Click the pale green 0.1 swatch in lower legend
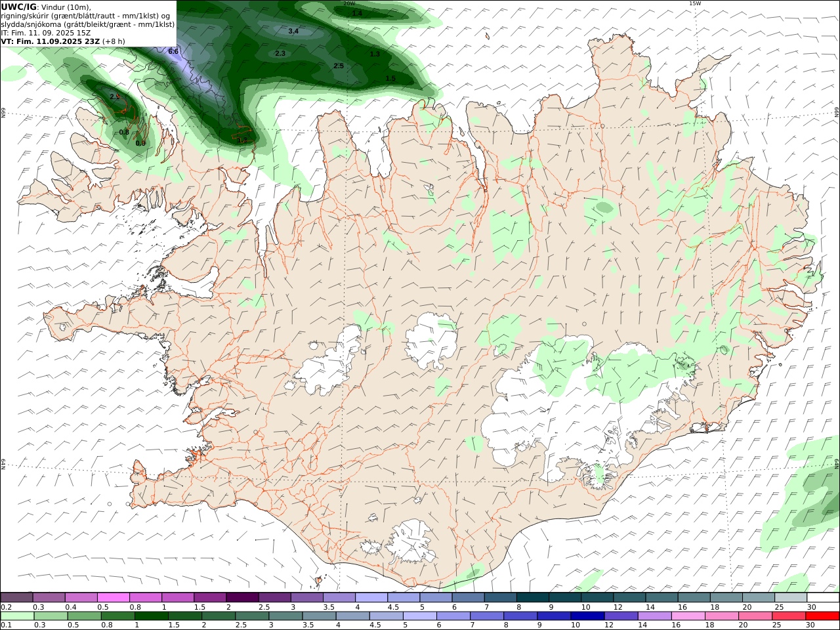The image size is (840, 630). click(18, 616)
